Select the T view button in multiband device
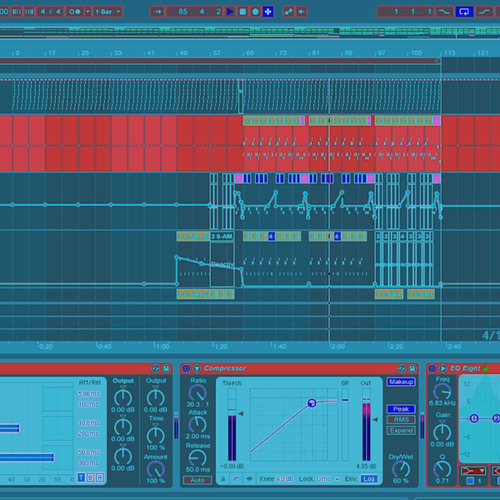The height and width of the screenshot is (500, 500). click(81, 478)
